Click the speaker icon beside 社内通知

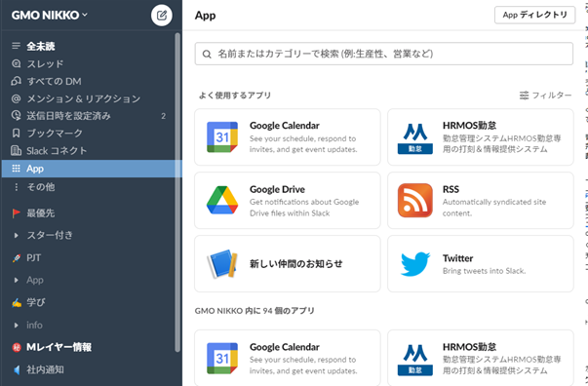pyautogui.click(x=17, y=369)
